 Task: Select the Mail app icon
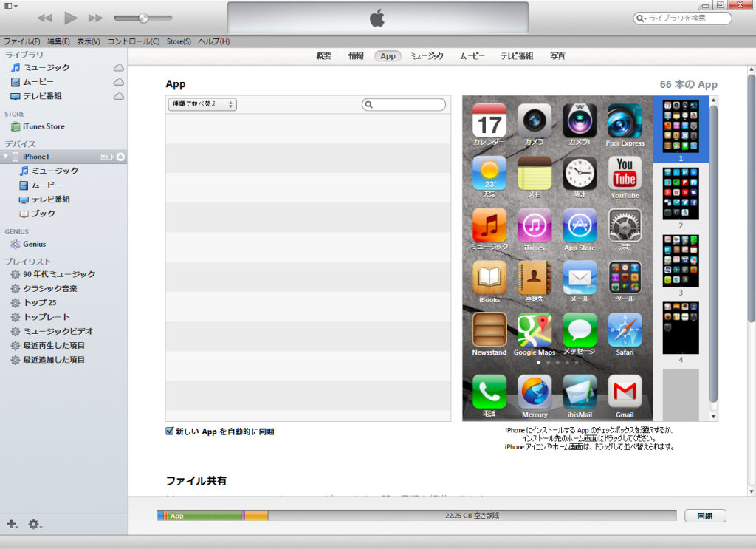(x=580, y=278)
